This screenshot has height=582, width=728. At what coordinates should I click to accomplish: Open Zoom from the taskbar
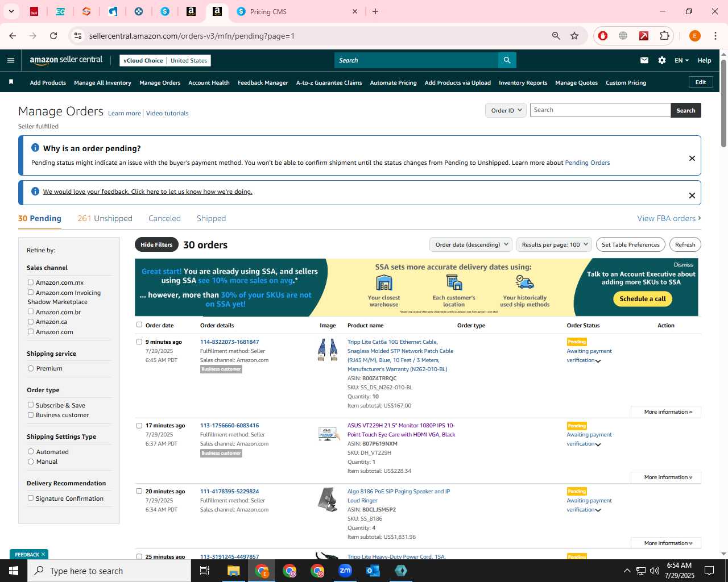pyautogui.click(x=345, y=571)
